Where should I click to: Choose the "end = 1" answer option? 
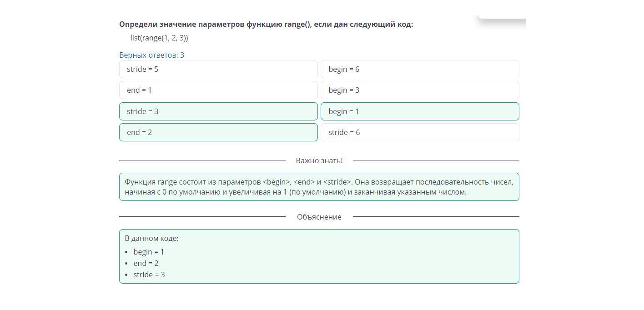point(218,90)
